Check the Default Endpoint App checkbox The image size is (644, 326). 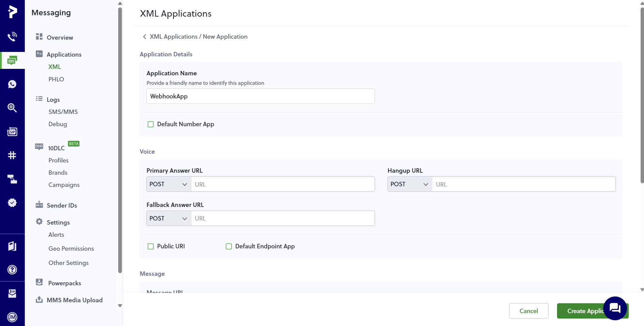tap(229, 246)
